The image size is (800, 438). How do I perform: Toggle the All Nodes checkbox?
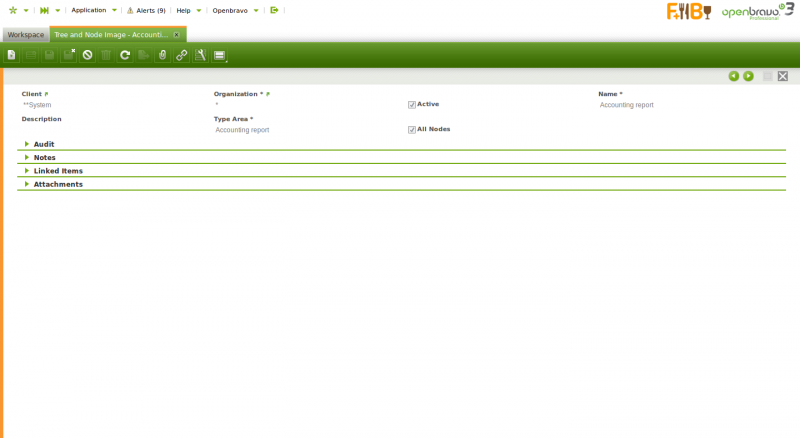point(412,130)
